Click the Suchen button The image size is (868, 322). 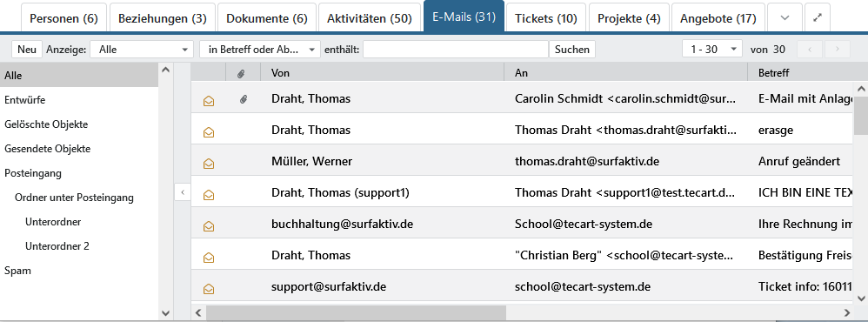click(571, 50)
